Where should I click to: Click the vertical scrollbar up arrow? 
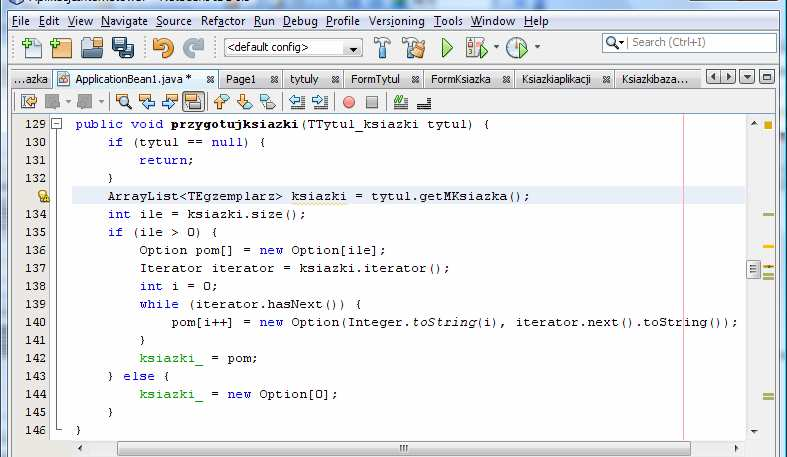pos(754,123)
